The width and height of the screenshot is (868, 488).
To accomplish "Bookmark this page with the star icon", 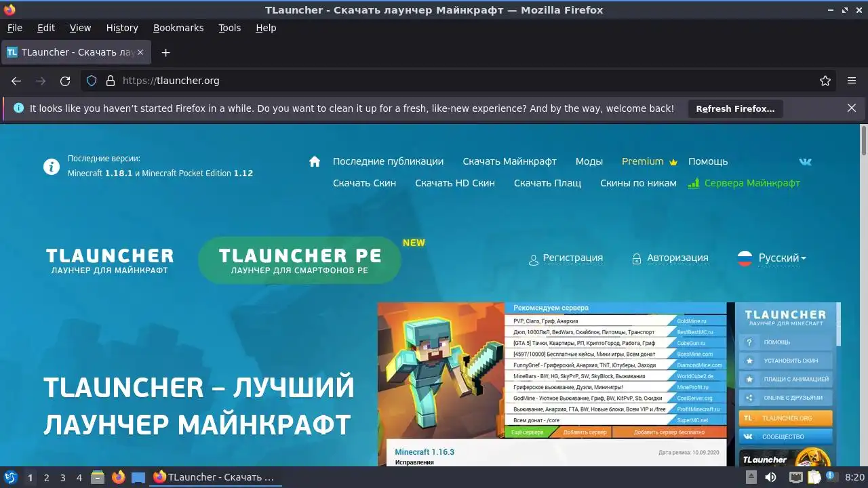I will [x=825, y=81].
